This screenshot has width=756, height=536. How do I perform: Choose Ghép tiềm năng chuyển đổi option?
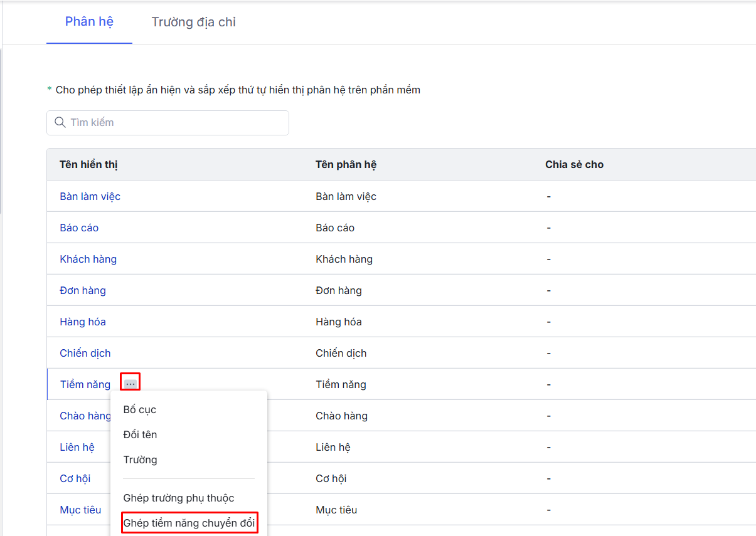point(189,523)
